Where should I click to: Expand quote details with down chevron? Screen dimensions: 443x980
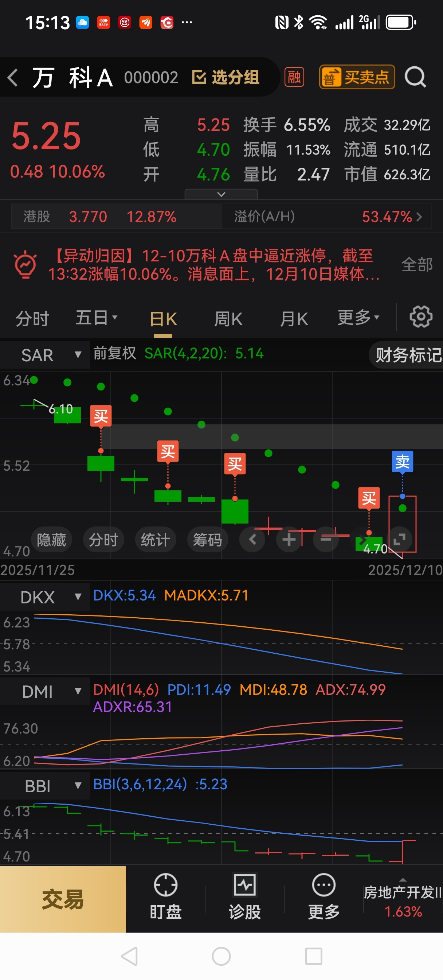point(221,194)
